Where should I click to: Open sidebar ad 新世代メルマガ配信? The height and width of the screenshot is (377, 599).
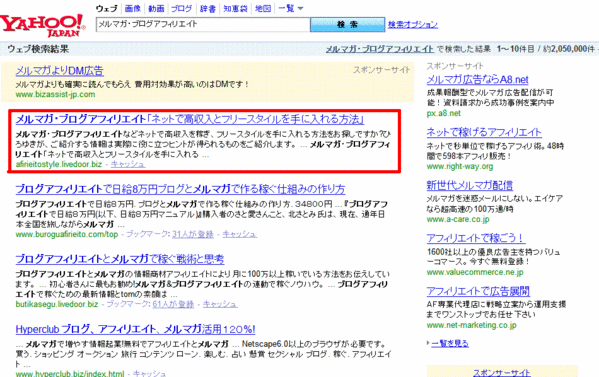[469, 185]
